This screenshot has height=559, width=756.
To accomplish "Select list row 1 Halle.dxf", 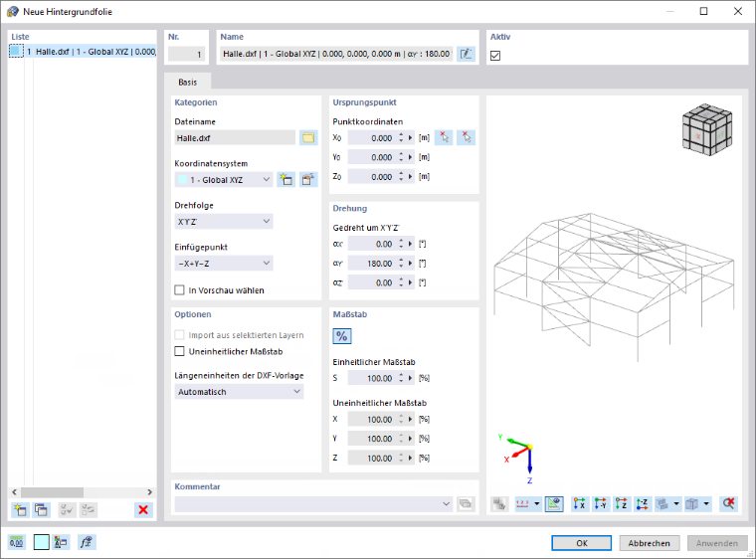I will [83, 51].
